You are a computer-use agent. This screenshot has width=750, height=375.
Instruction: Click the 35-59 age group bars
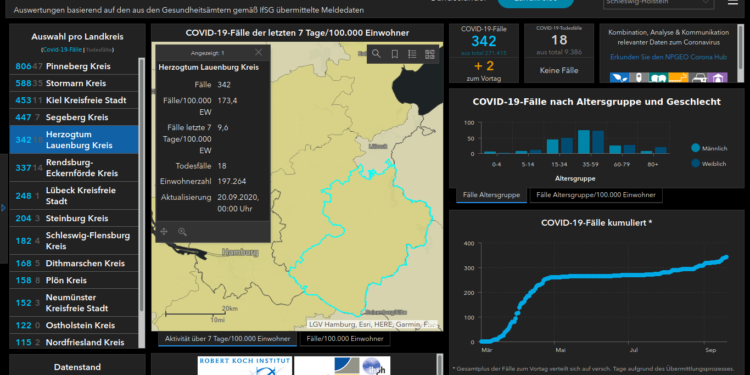pyautogui.click(x=590, y=142)
